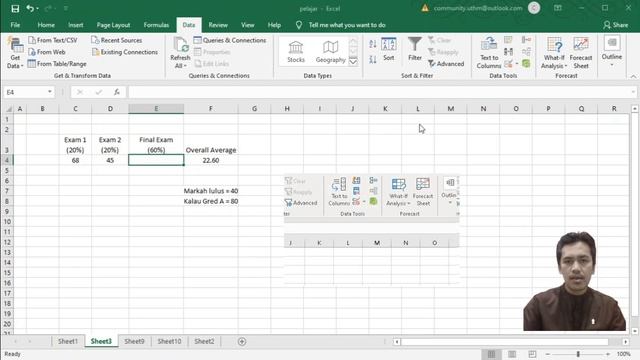640x360 pixels.
Task: Open the Data Validation dropdown
Action: click(x=517, y=64)
